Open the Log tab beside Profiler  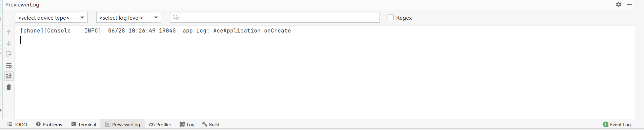click(x=187, y=125)
